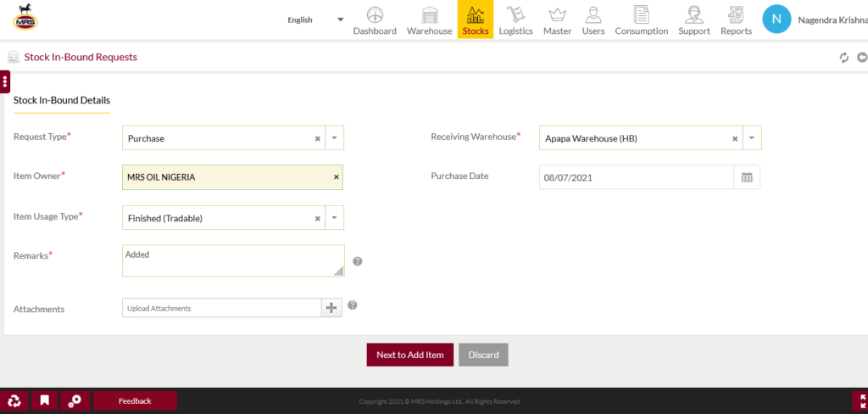Open the Warehouse menu
This screenshot has width=868, height=414.
pos(430,20)
